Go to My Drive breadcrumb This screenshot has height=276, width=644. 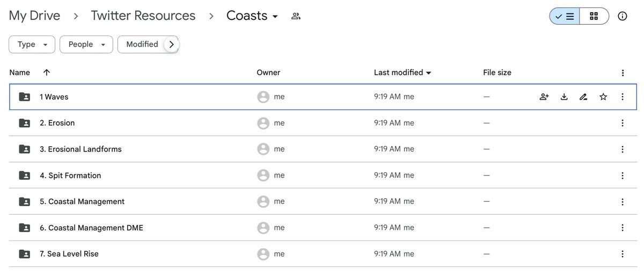34,16
